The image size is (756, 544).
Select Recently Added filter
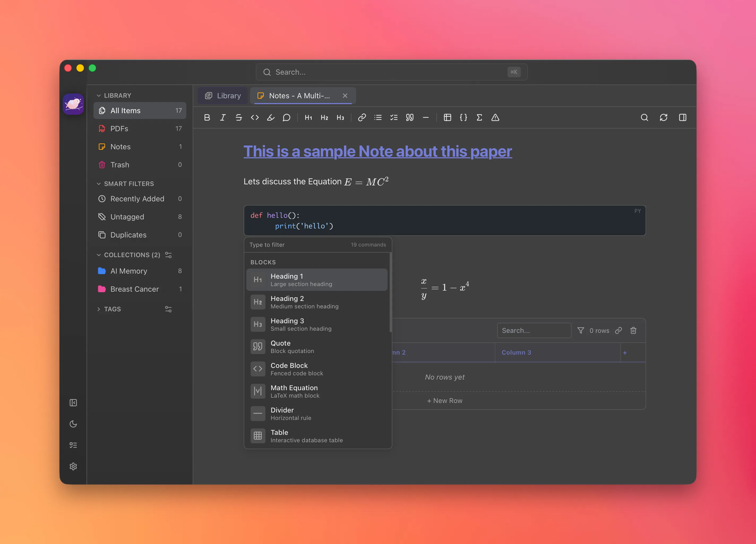coord(140,199)
